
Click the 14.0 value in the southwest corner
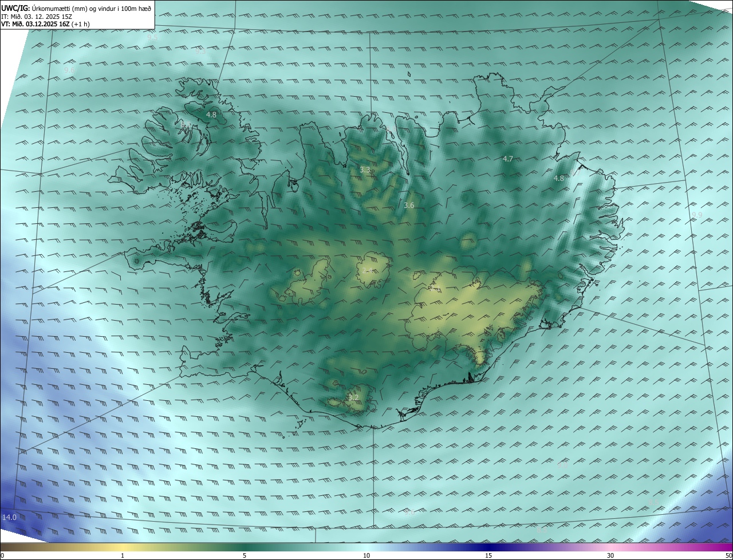[9, 517]
